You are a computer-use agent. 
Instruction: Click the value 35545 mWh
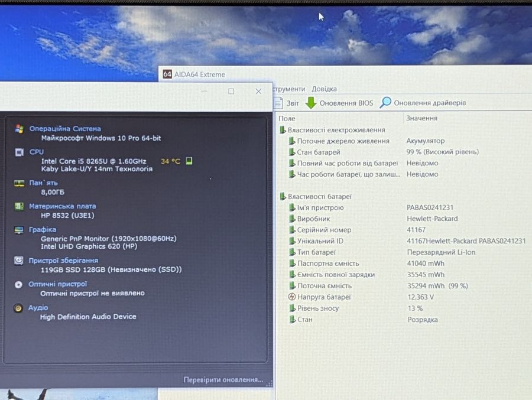[x=426, y=275]
